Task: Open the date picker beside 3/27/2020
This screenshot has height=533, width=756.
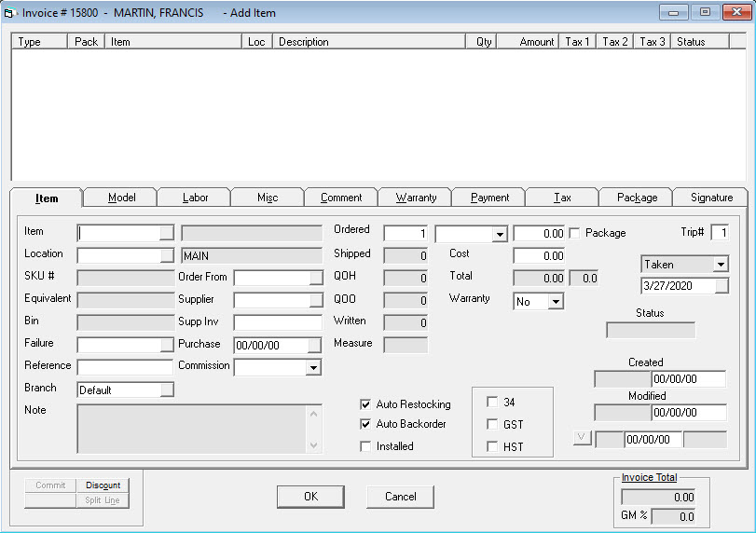Action: pyautogui.click(x=722, y=286)
